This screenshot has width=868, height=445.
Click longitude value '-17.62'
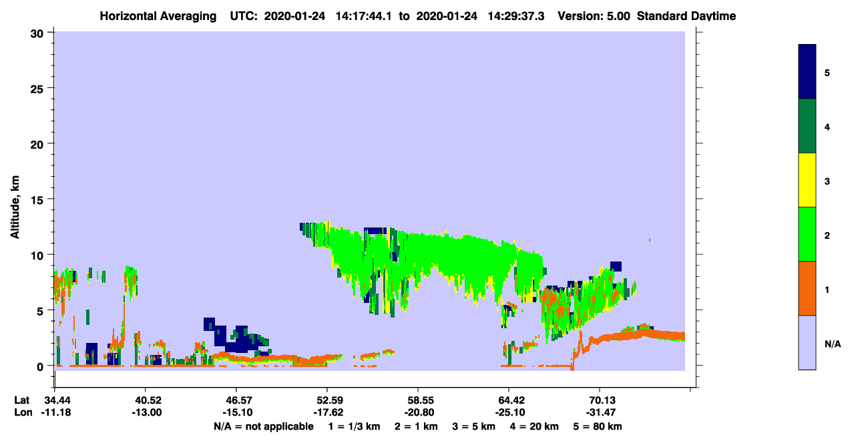pos(327,412)
